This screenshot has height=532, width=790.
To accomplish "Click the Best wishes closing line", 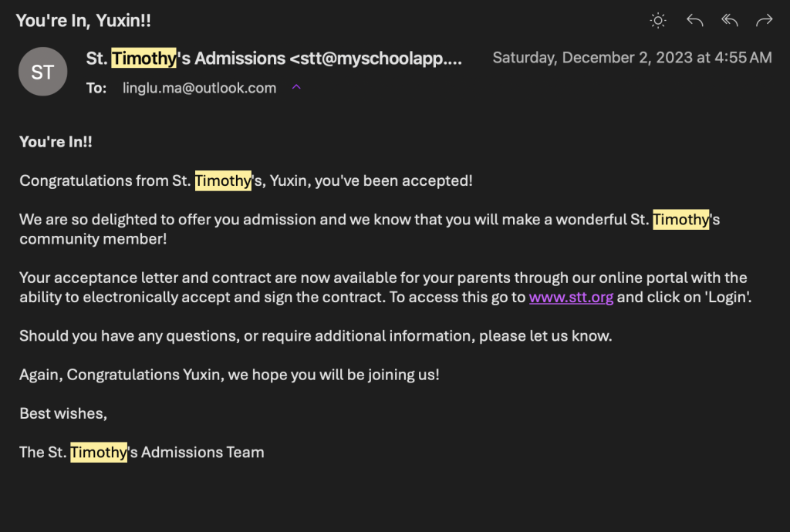I will click(63, 413).
